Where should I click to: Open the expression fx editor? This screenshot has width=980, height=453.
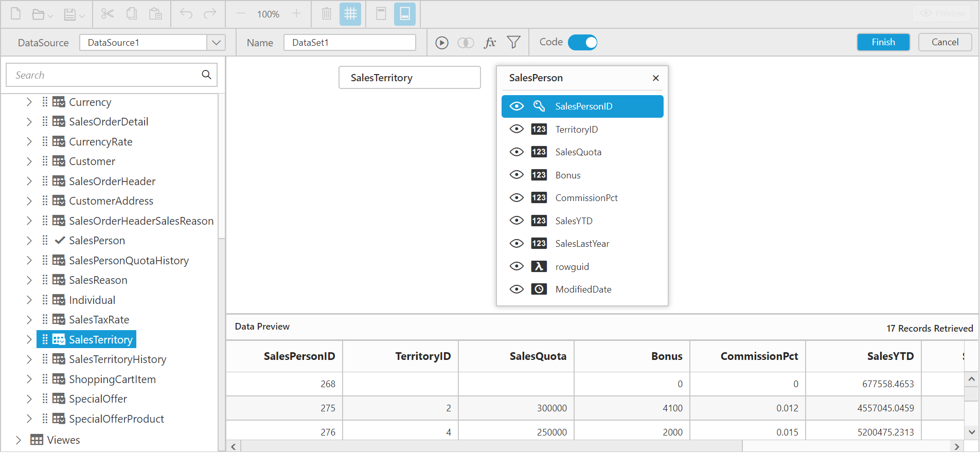[x=490, y=43]
